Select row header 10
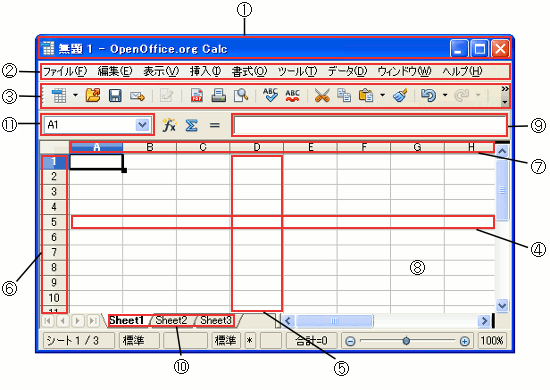This screenshot has height=390, width=550. [x=54, y=298]
